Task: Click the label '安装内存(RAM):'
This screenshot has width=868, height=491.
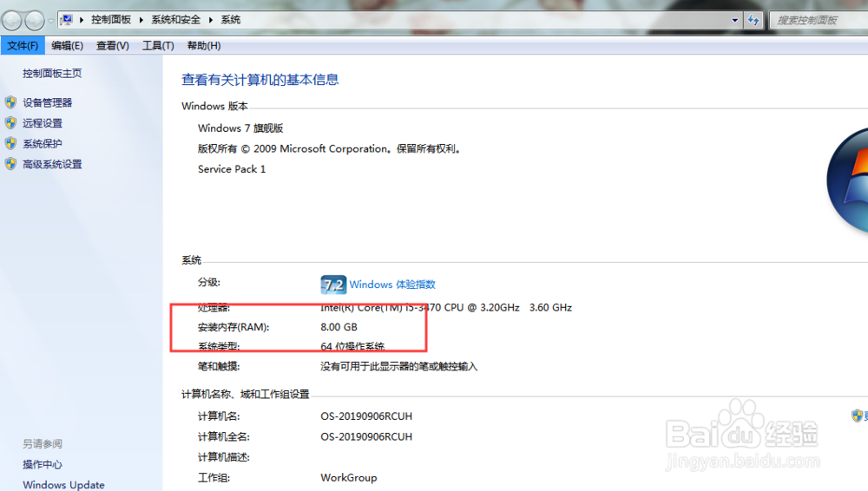Action: click(233, 327)
